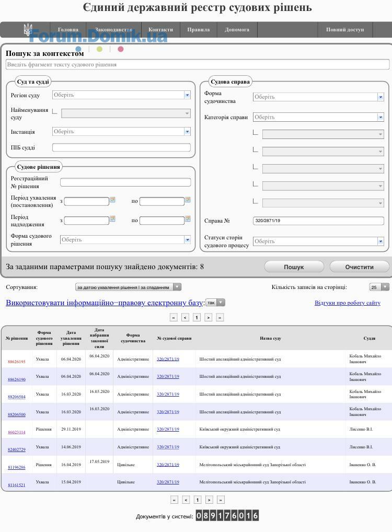Open the Категорія справи dropdown
This screenshot has width=392, height=532.
(381, 117)
